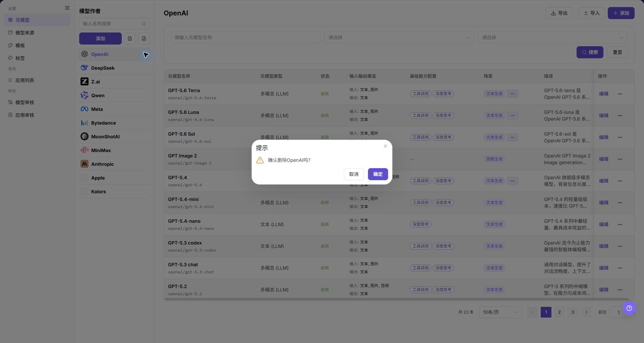
Task: Go to the previous page with the left arrow
Action: [532, 312]
